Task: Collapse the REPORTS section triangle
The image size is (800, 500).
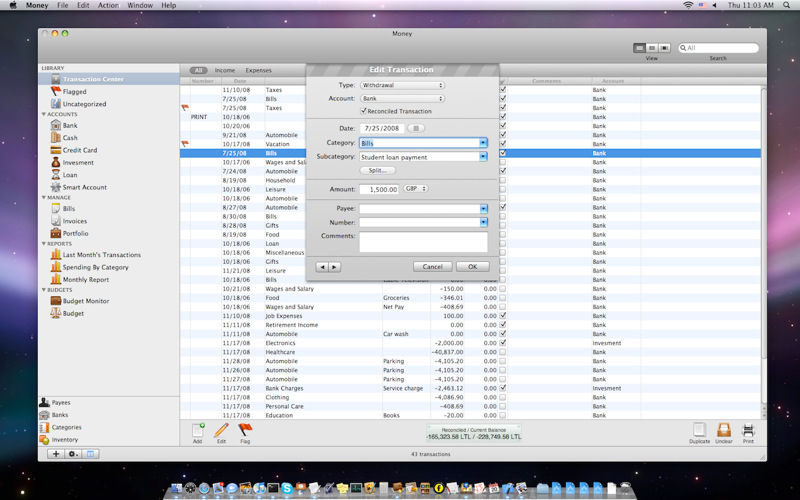Action: tap(44, 244)
